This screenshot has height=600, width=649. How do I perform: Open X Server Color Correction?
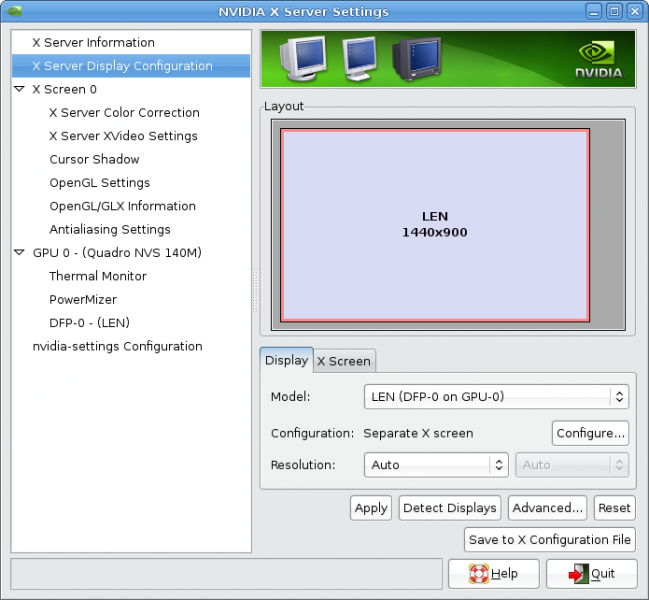(124, 112)
